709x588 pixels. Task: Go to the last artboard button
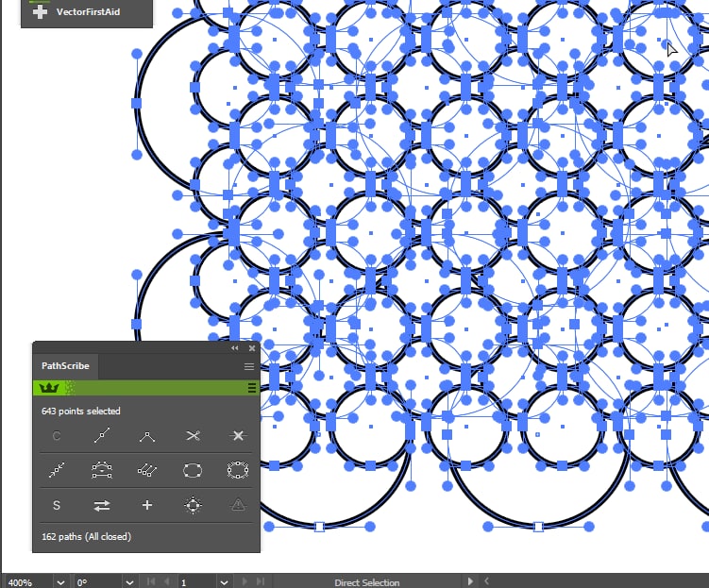(261, 581)
